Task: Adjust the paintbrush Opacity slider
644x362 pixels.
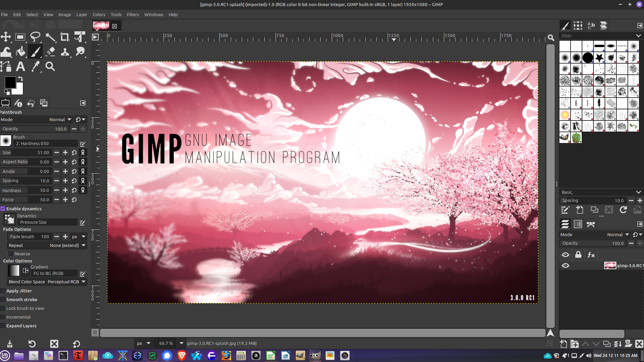Action: [x=35, y=129]
